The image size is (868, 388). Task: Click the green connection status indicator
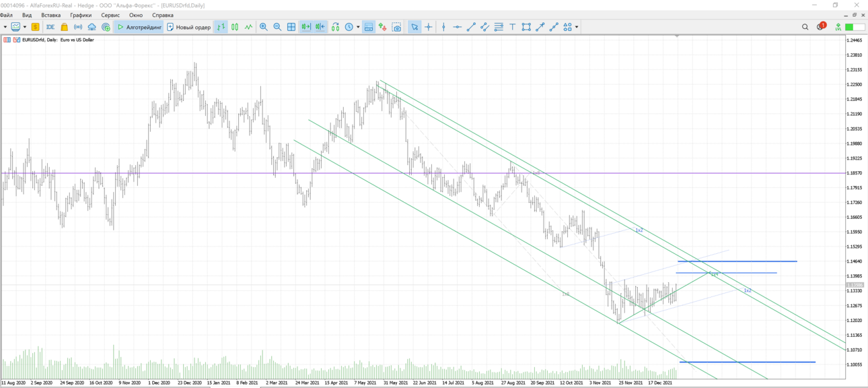[854, 27]
